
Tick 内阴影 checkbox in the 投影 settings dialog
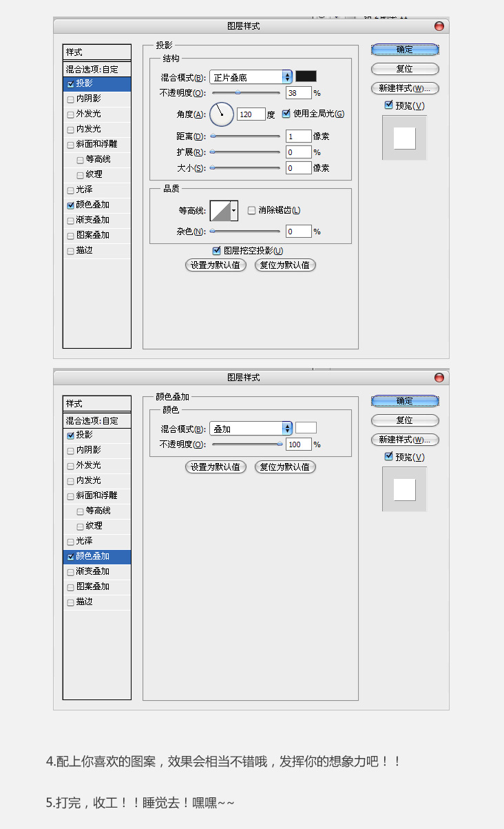point(70,99)
